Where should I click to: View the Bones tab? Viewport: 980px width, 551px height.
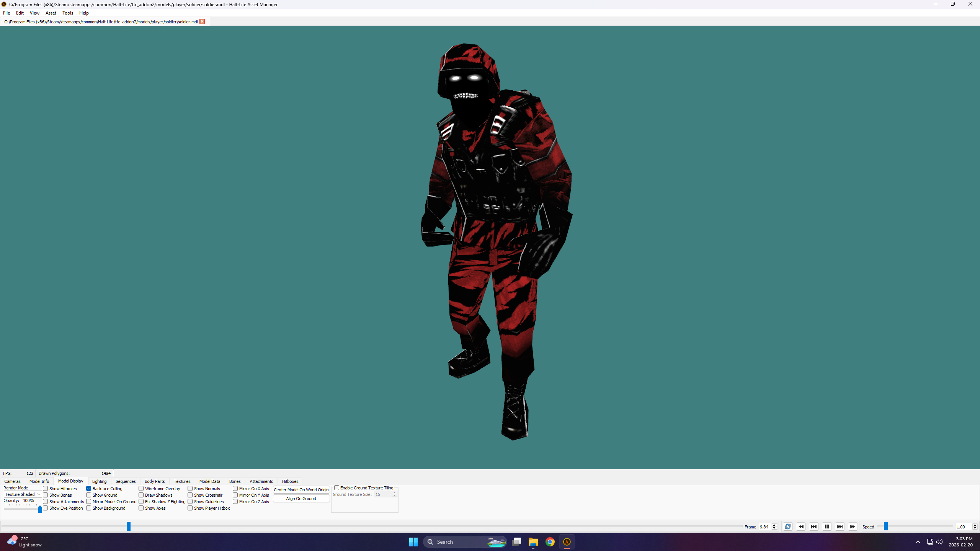click(235, 481)
